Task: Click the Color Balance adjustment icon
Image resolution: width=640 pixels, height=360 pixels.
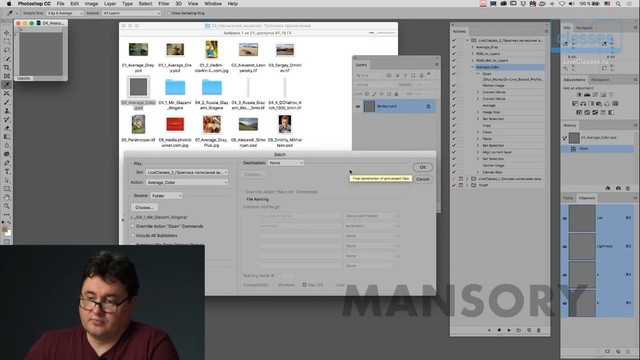Action: [x=583, y=104]
